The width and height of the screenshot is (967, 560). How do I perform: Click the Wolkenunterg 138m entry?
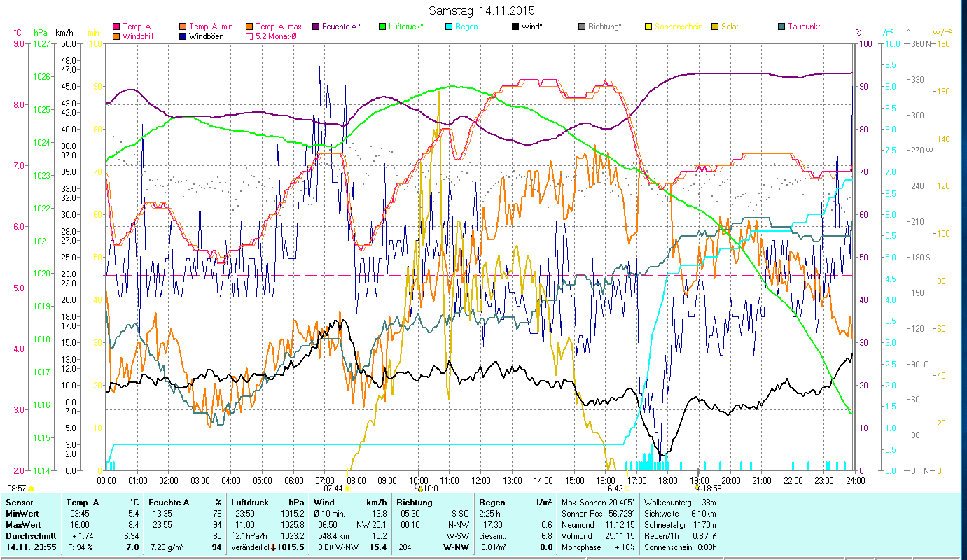click(x=679, y=503)
